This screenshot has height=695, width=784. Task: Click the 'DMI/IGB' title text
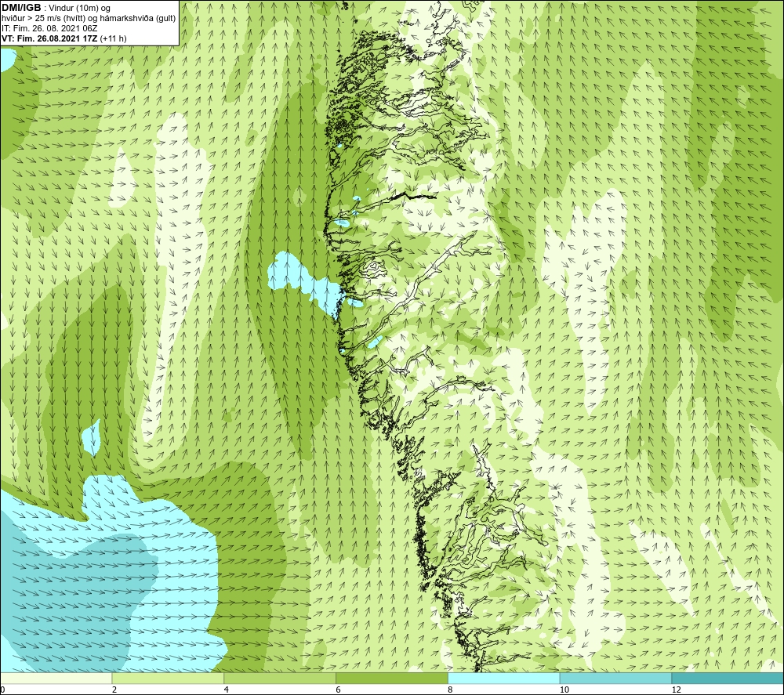tap(21, 8)
